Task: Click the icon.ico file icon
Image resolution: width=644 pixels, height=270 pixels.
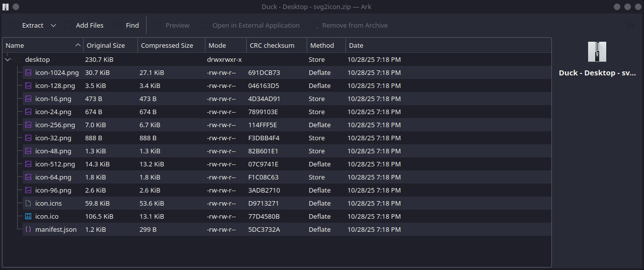Action: tap(28, 216)
